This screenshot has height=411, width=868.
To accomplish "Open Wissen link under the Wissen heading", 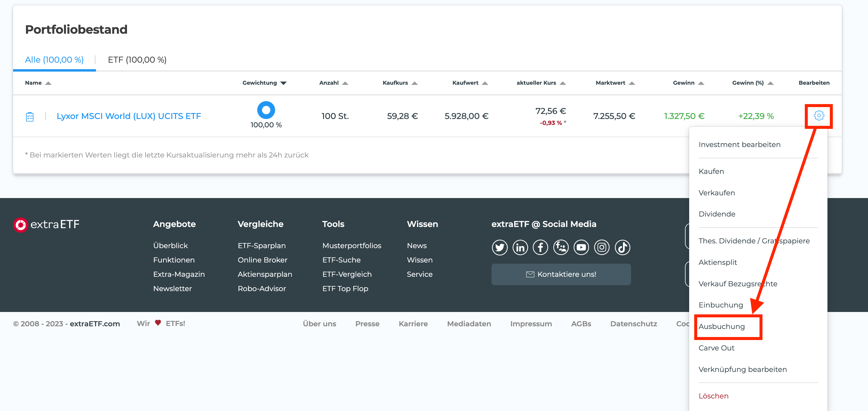I will click(x=419, y=260).
